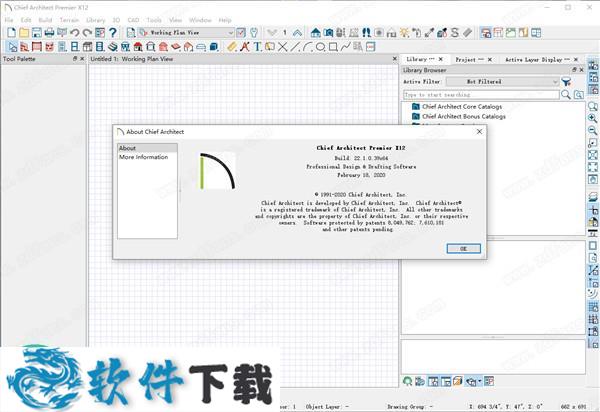
Task: Go down one floor with down arrow
Action: coord(272,33)
